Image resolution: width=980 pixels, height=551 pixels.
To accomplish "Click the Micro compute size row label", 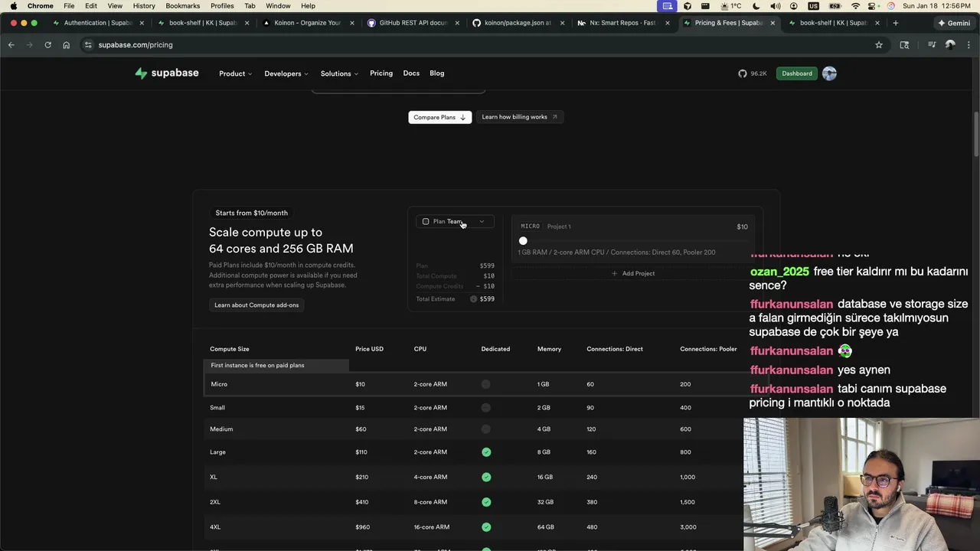I will click(x=219, y=384).
